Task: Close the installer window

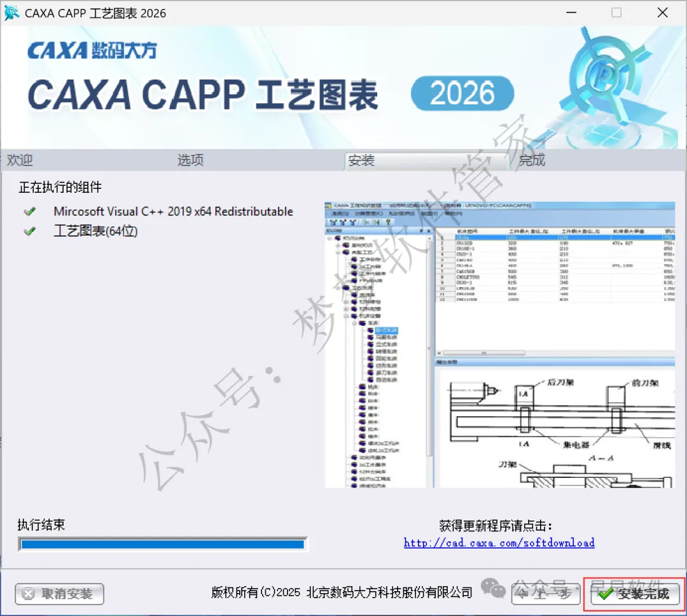Action: tap(662, 13)
